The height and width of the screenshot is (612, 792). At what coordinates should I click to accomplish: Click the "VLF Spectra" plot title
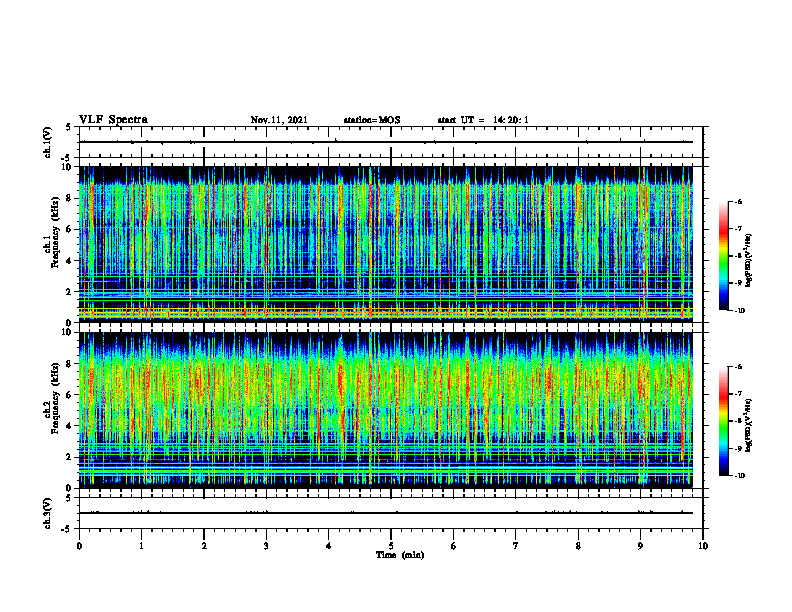[x=113, y=120]
